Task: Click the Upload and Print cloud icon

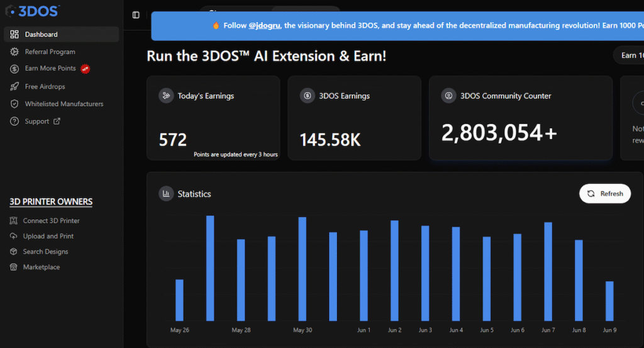Action: pos(14,236)
